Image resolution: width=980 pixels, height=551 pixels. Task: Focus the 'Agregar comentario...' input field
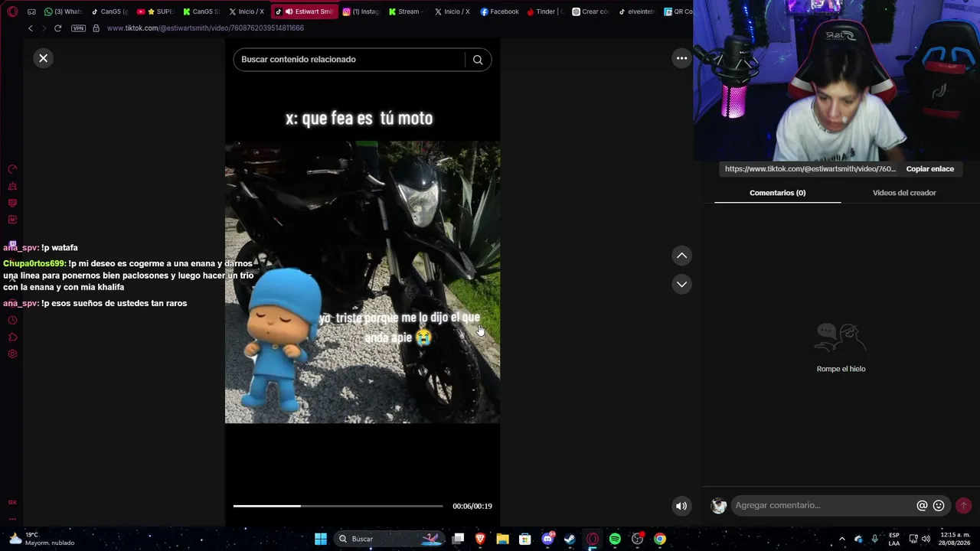(823, 505)
